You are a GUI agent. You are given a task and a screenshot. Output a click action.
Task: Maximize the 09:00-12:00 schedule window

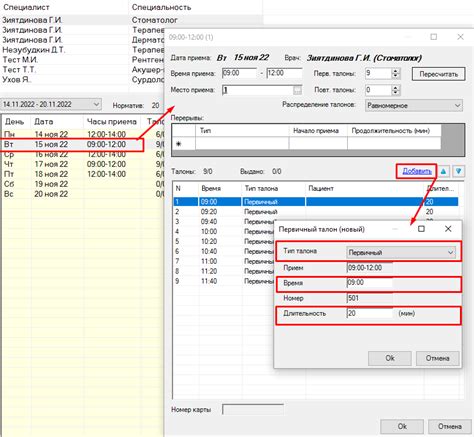pyautogui.click(x=434, y=37)
